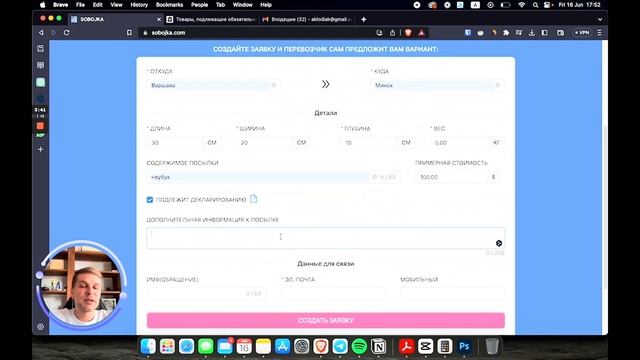Click the Вес weight field
640x360 pixels.
460,142
